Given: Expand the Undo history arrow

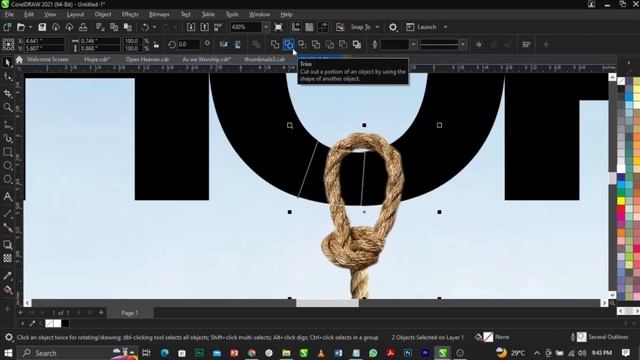Looking at the screenshot, I should pyautogui.click(x=154, y=27).
